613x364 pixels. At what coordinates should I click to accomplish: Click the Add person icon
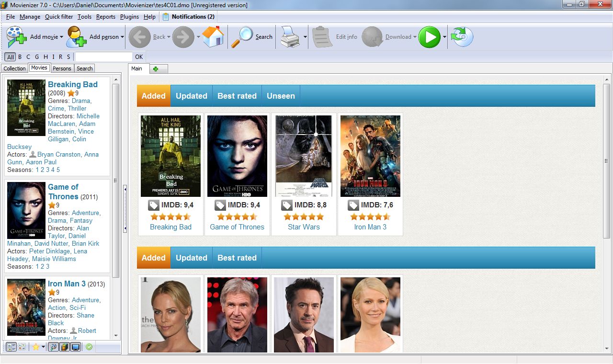click(76, 37)
